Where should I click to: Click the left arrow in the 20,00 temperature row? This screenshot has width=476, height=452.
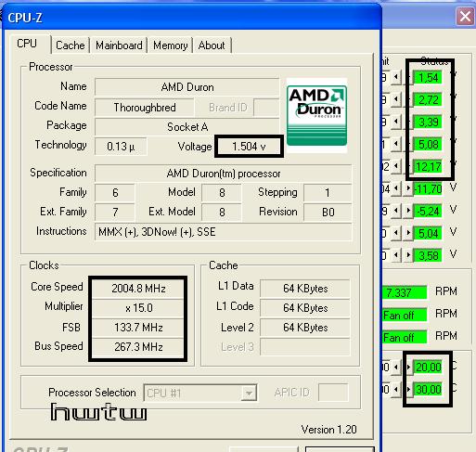[x=396, y=368]
